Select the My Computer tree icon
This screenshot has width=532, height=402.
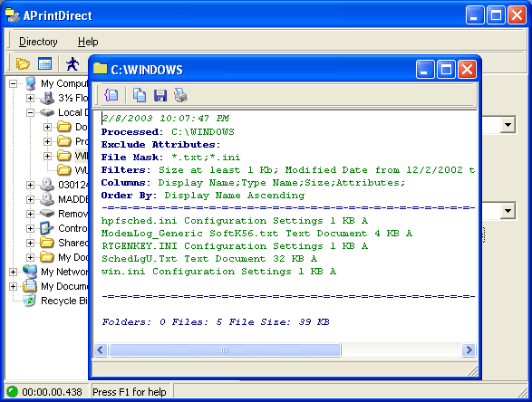[31, 83]
